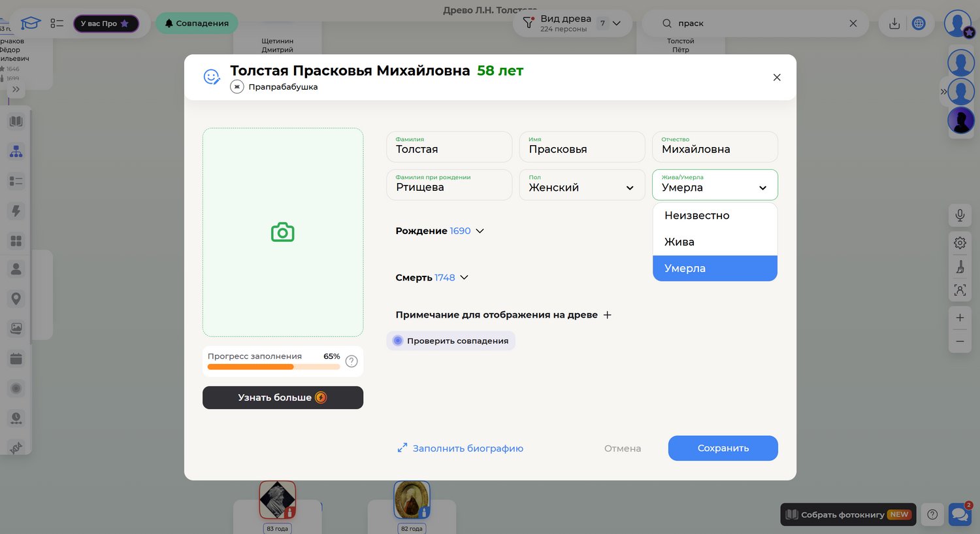The image size is (980, 534).
Task: Click the globe language icon
Action: (919, 24)
